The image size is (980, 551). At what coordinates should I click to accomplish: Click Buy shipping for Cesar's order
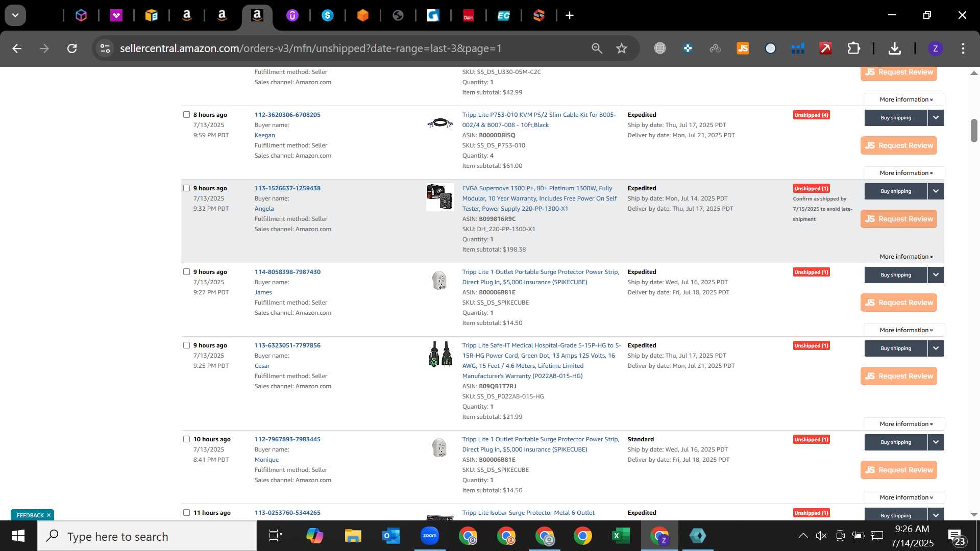(x=896, y=348)
